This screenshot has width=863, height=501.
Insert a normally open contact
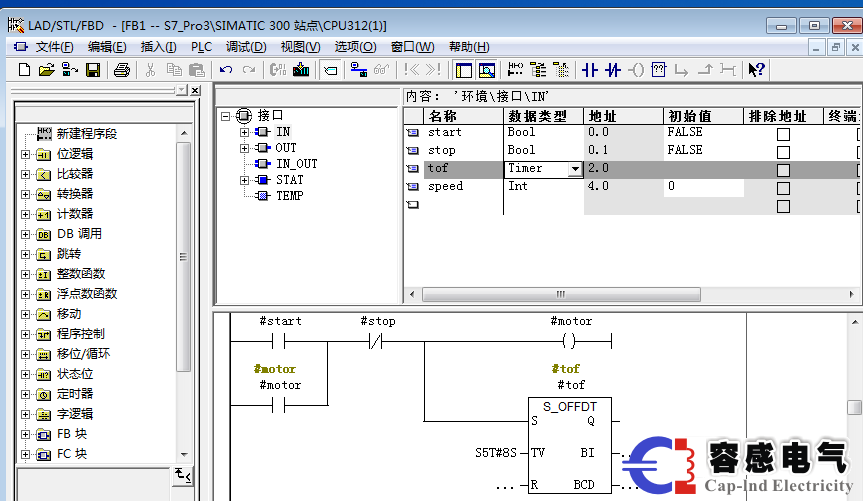[590, 70]
